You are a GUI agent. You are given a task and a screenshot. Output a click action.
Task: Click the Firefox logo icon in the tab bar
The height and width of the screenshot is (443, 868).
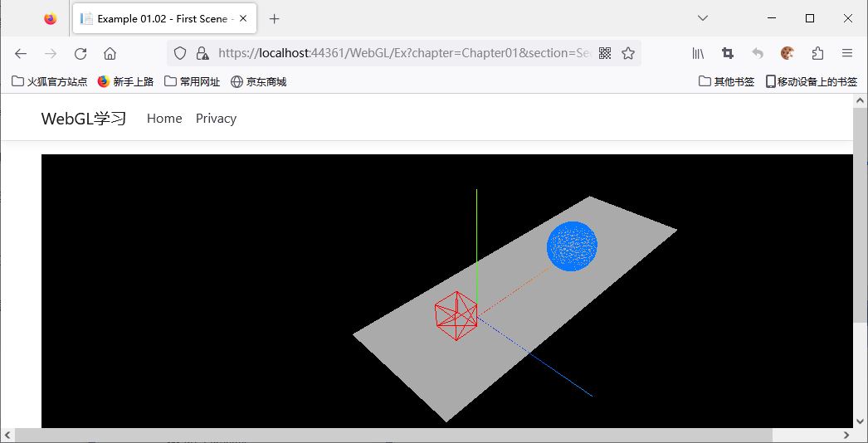click(x=51, y=19)
